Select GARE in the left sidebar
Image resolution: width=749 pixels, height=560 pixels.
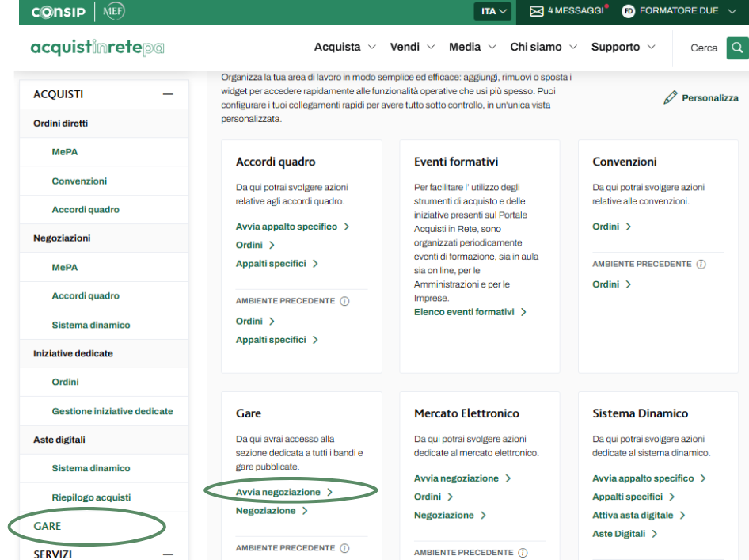tap(48, 526)
